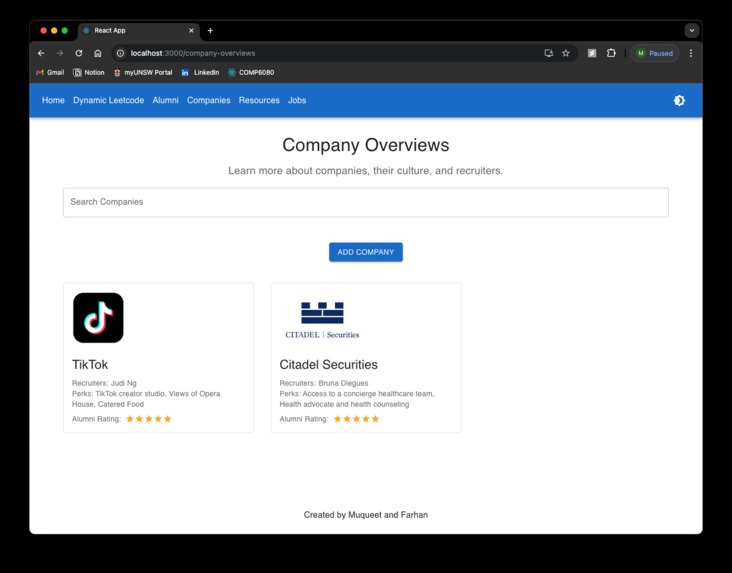The image size is (732, 573).
Task: Go to Home in navbar
Action: coord(53,100)
